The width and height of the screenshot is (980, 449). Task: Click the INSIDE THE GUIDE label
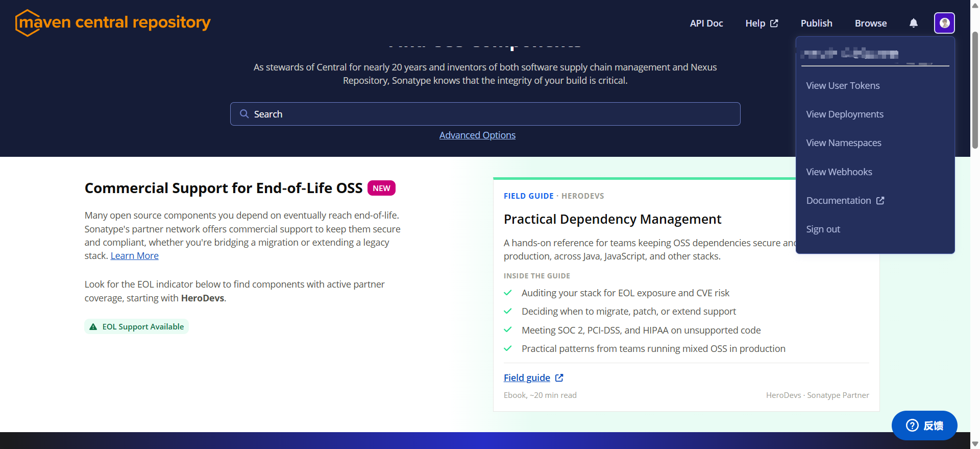tap(537, 276)
